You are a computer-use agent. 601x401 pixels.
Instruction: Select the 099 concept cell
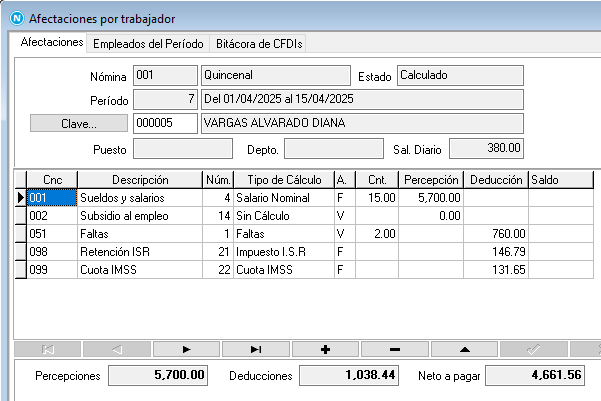coord(52,270)
